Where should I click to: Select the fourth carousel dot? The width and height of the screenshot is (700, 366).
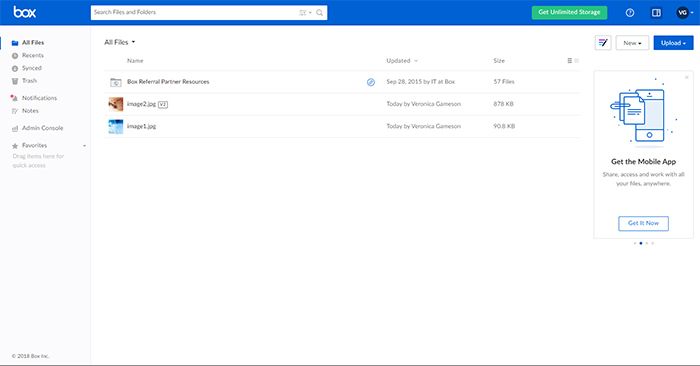(653, 243)
